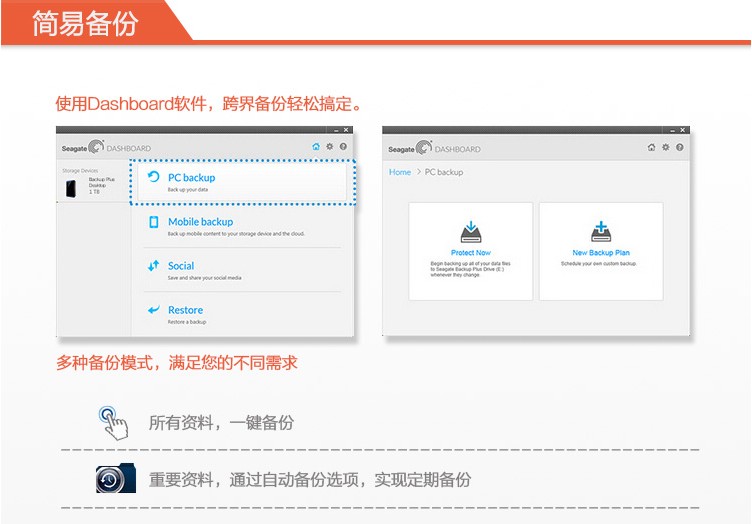Click the Social up-down arrows icon
Viewport: 752px width, 524px height.
[153, 266]
